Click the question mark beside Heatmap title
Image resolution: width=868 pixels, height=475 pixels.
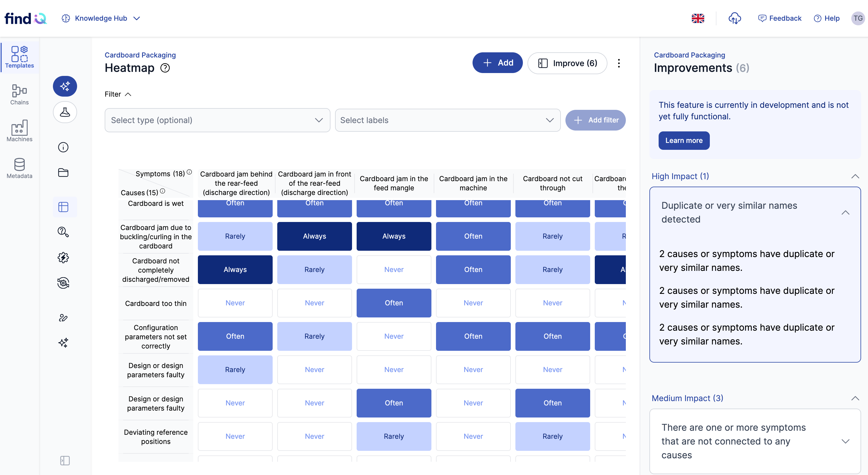pos(165,68)
